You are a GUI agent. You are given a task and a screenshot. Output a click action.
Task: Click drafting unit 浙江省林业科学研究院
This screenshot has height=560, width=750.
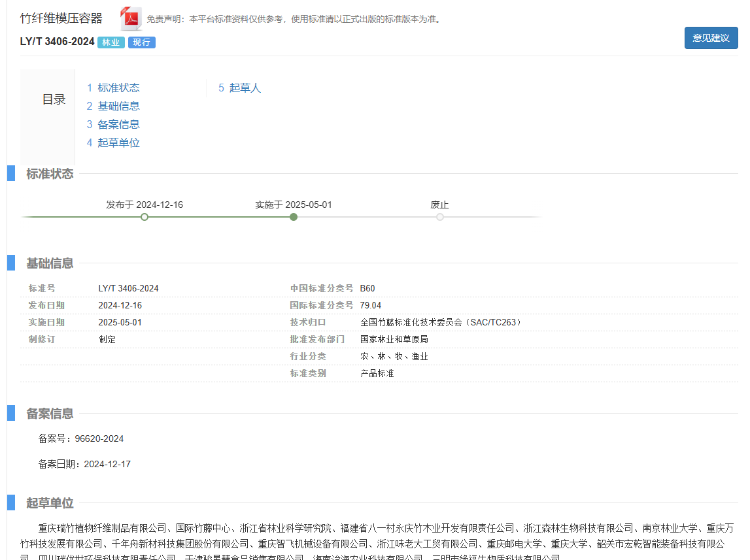coord(286,528)
